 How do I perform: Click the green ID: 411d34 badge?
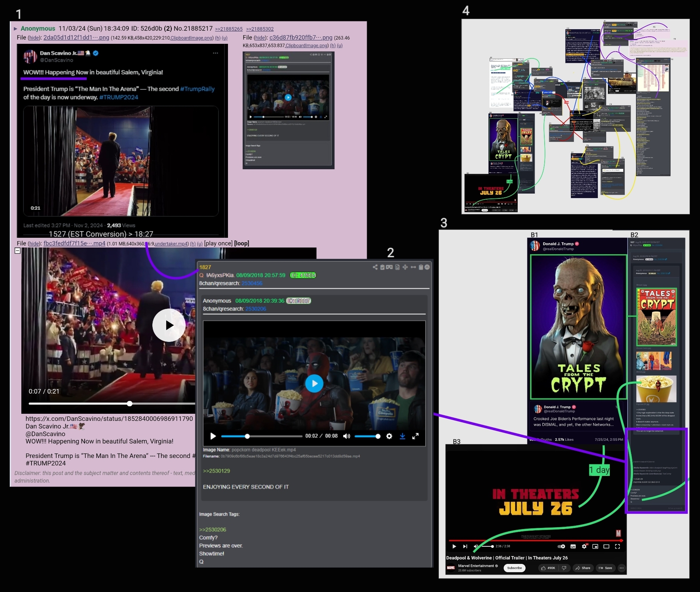(x=303, y=275)
